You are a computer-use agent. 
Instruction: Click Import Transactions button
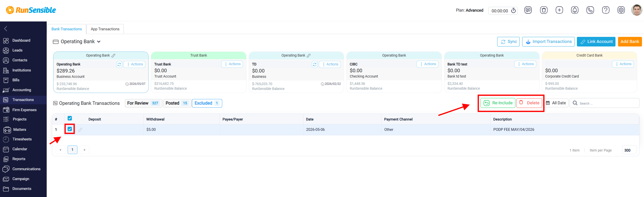[x=548, y=42]
